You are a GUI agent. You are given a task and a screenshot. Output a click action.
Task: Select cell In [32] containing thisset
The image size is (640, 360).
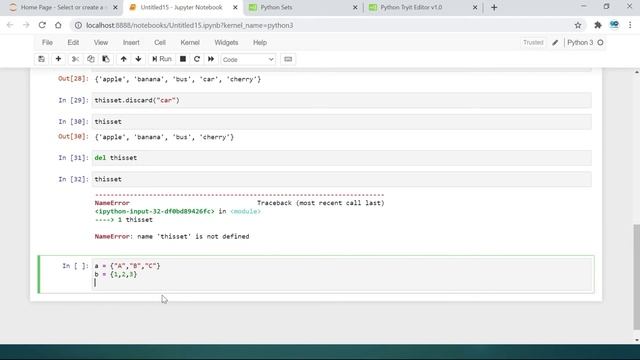point(342,179)
